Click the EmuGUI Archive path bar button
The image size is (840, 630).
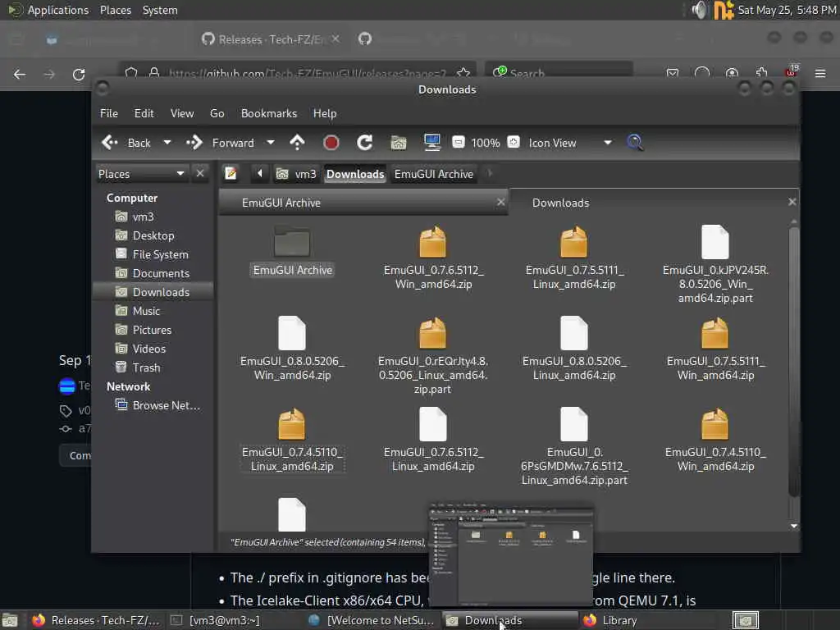click(x=433, y=174)
